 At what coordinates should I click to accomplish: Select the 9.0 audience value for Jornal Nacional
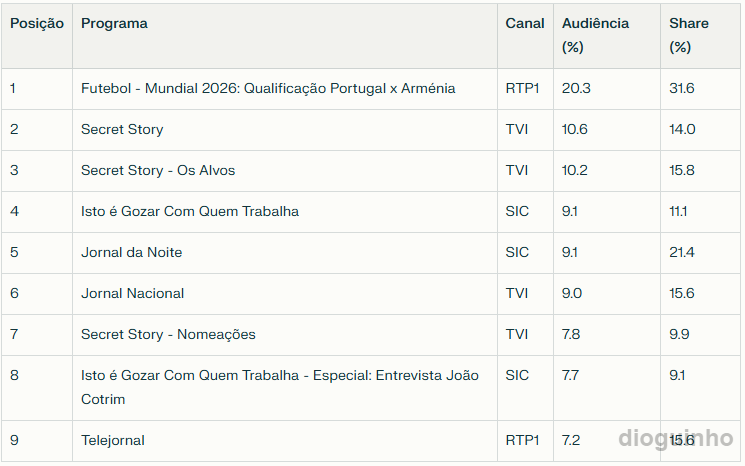pos(571,293)
